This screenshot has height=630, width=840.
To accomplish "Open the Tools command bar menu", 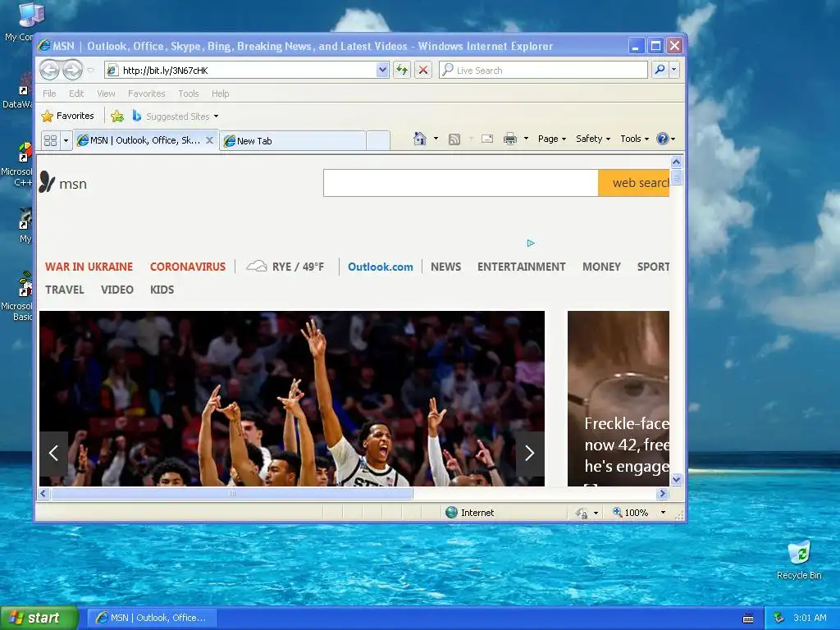I will [634, 139].
